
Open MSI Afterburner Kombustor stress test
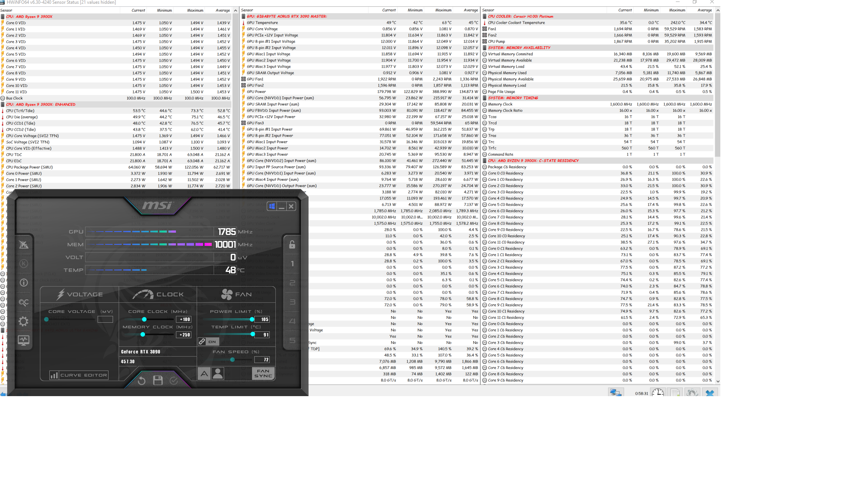pos(24,263)
